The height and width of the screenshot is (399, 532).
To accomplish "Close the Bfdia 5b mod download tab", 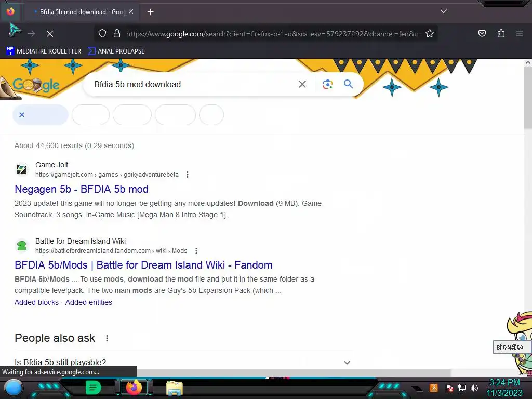I will click(x=131, y=11).
